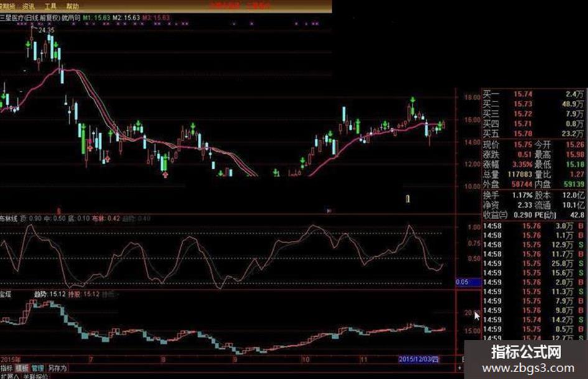The width and height of the screenshot is (588, 379).
Task: Click the 内盘 59139 value
Action: pos(574,184)
